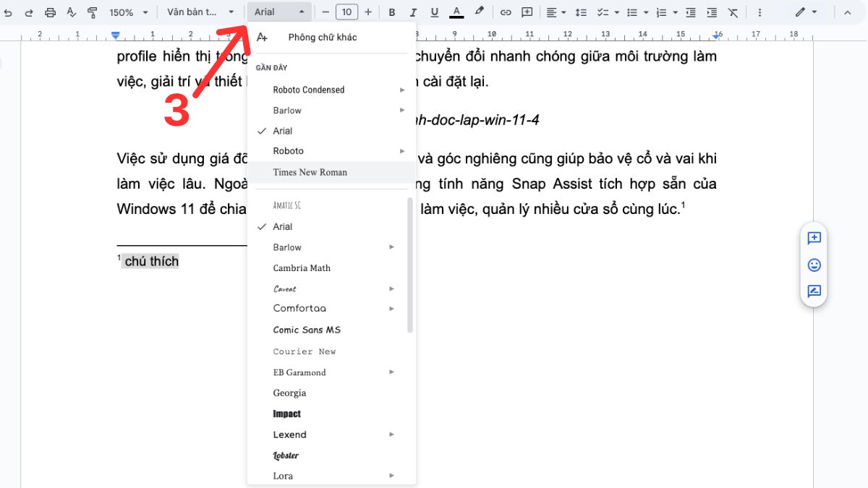868x488 pixels.
Task: Select the Times New Roman font
Action: 331,172
